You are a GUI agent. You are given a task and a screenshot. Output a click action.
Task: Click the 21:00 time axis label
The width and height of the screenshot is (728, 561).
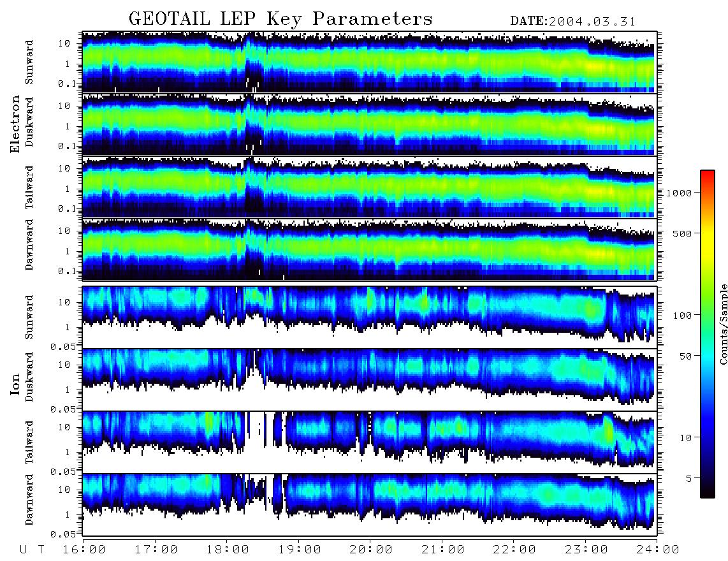[x=443, y=550]
